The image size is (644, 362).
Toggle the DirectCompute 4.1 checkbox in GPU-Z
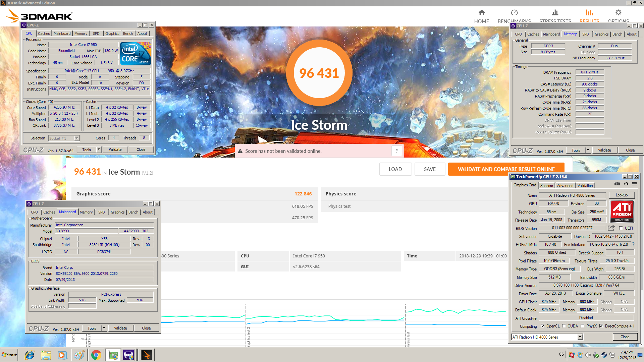pyautogui.click(x=601, y=326)
